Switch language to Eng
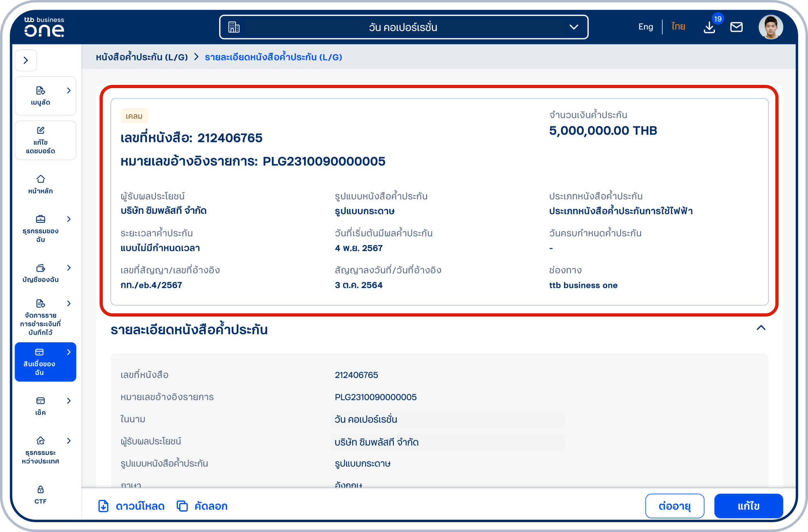 [645, 26]
